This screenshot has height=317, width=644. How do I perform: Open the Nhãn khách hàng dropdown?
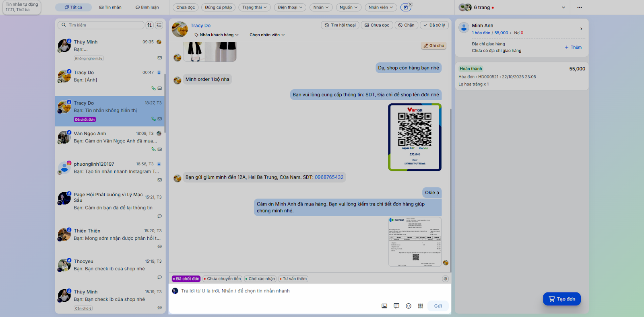click(x=217, y=35)
